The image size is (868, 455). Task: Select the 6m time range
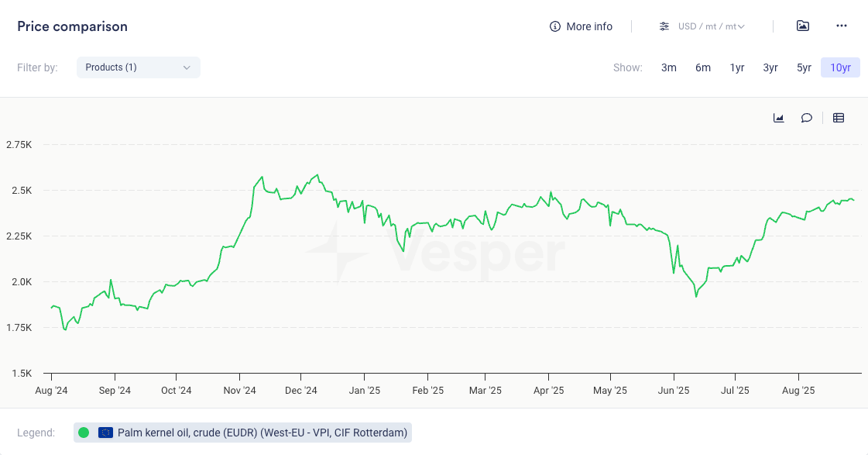pyautogui.click(x=703, y=67)
